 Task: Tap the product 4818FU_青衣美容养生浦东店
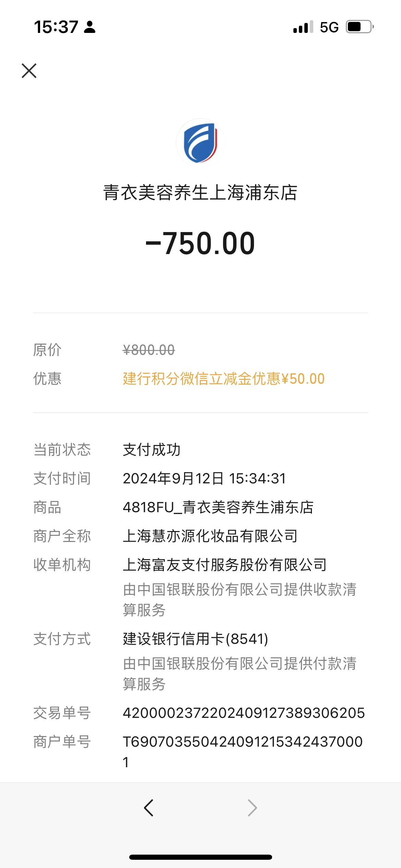coord(218,507)
